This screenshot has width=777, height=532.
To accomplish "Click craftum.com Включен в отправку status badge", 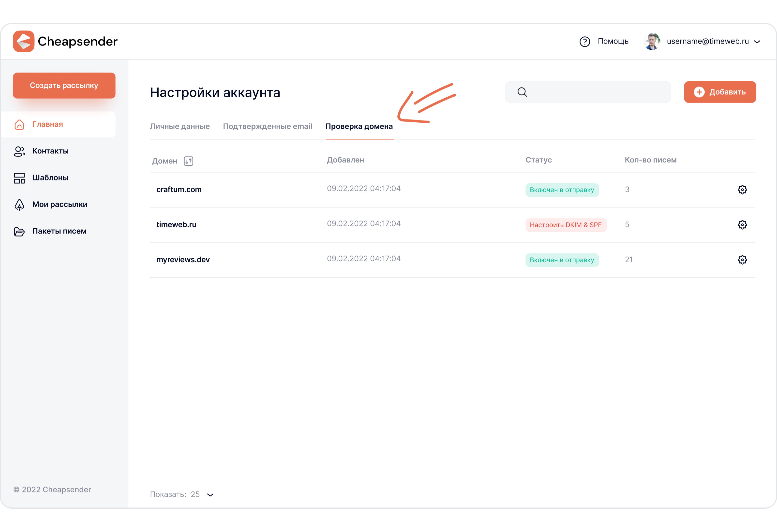I will pyautogui.click(x=562, y=190).
